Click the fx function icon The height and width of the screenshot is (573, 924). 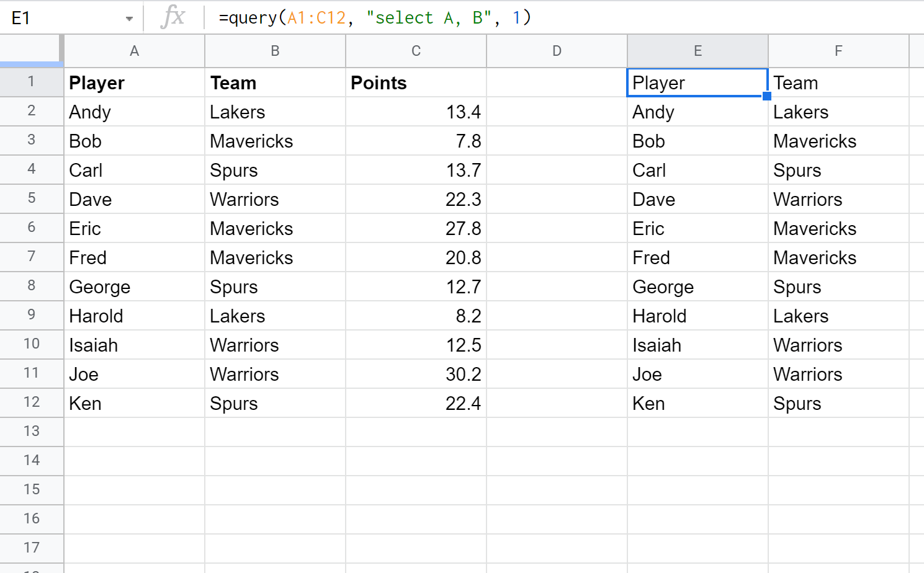coord(173,17)
